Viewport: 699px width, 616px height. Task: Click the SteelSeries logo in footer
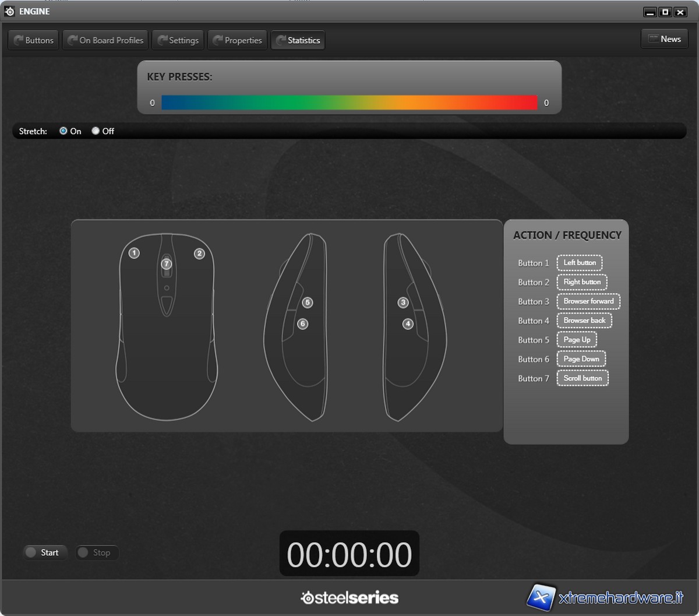(349, 597)
